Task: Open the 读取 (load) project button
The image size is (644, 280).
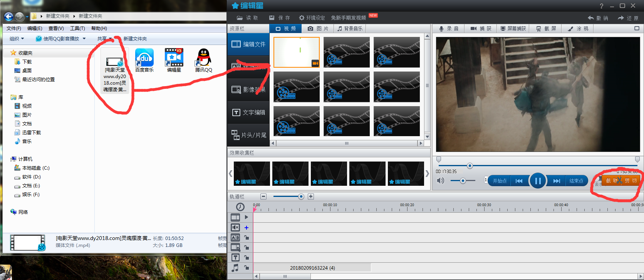Action: (247, 18)
